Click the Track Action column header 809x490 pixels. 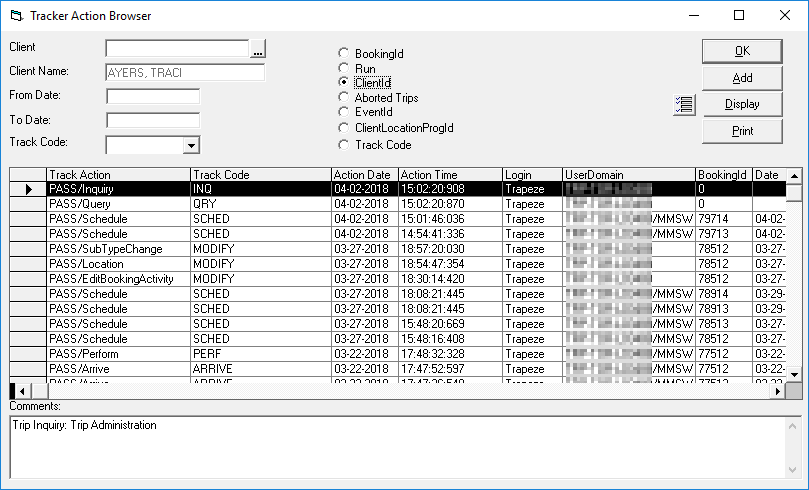[x=119, y=175]
